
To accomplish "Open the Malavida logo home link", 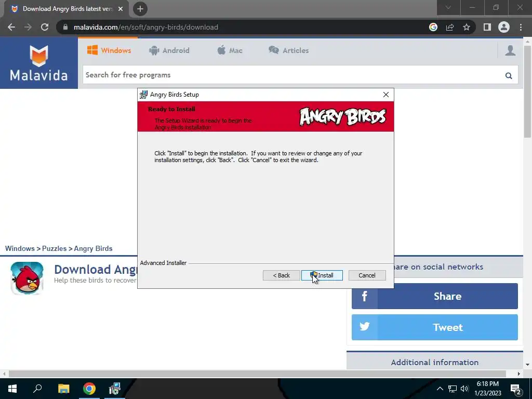I will tap(38, 63).
